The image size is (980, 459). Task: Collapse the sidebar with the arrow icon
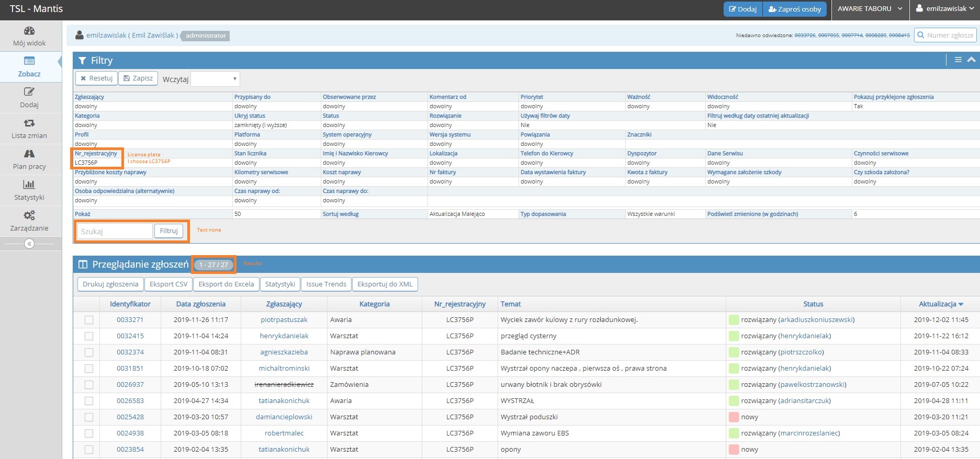point(29,244)
